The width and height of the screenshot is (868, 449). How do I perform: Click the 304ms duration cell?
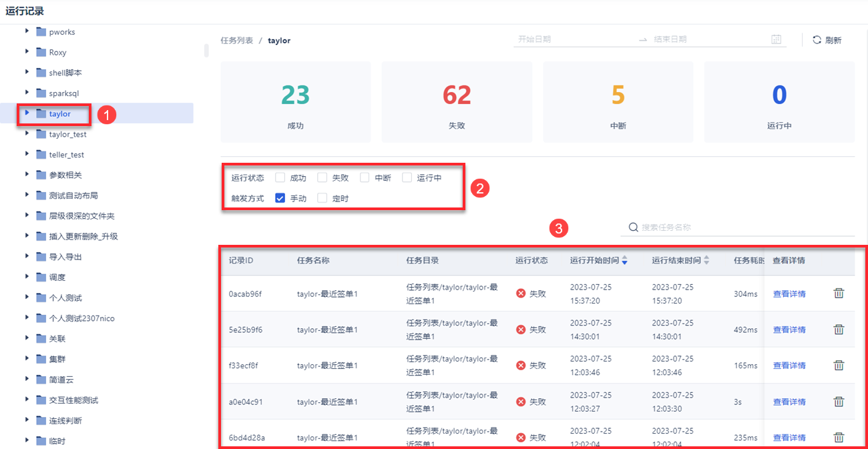coord(745,294)
